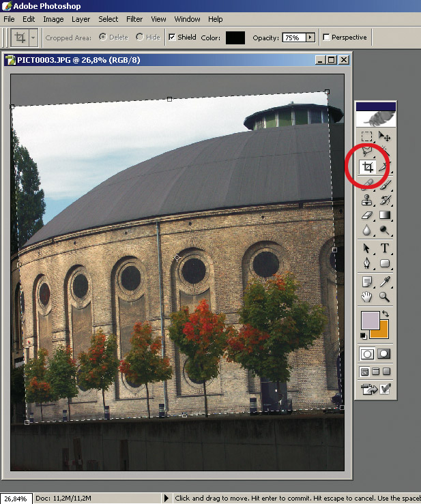Click the lavender foreground color swatch
The width and height of the screenshot is (421, 504).
[370, 320]
